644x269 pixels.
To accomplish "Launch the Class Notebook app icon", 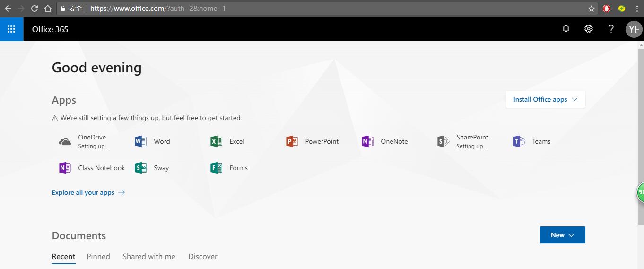I will pos(65,168).
